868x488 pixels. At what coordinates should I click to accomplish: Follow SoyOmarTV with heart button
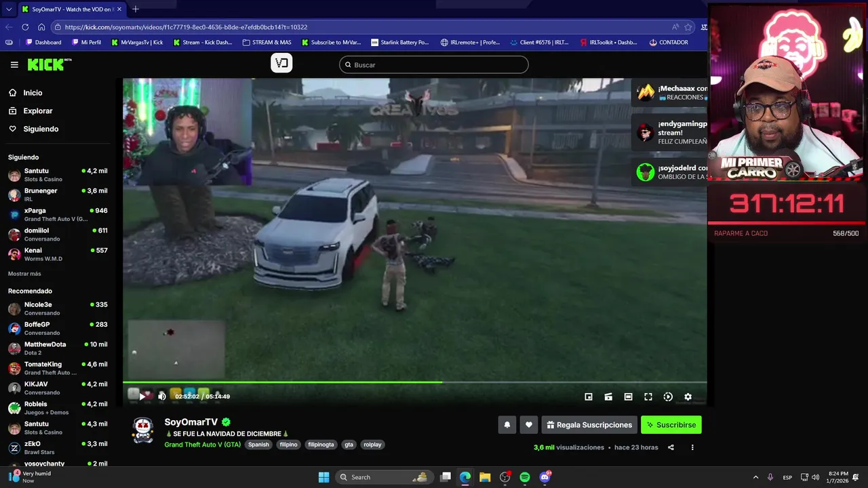click(x=529, y=425)
